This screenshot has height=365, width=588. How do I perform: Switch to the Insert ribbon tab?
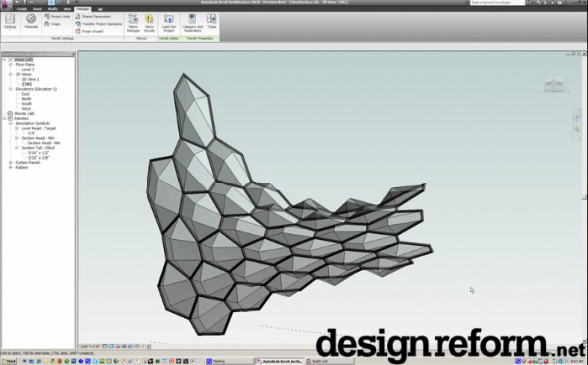click(x=37, y=9)
